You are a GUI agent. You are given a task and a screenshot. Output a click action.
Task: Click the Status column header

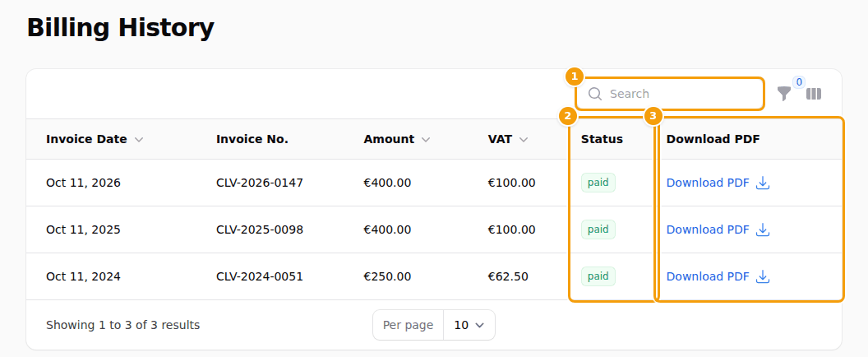tap(602, 139)
